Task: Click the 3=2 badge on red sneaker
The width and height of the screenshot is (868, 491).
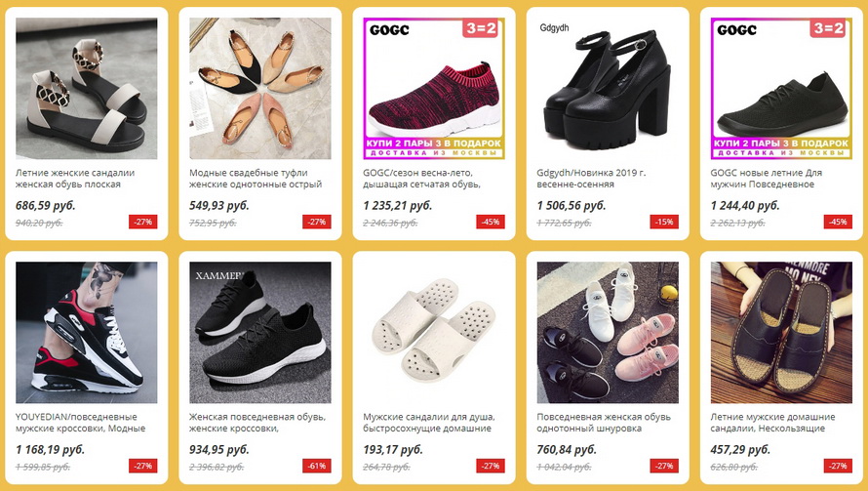Action: tap(481, 28)
